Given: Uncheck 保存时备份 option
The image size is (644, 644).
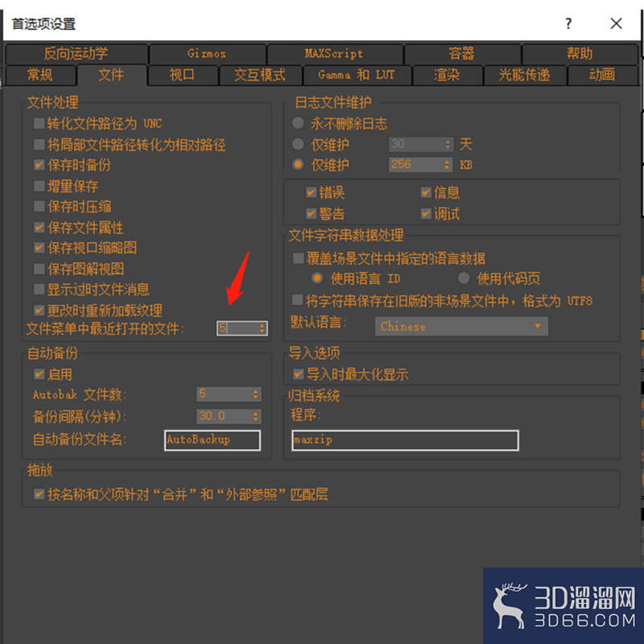Looking at the screenshot, I should click(39, 165).
